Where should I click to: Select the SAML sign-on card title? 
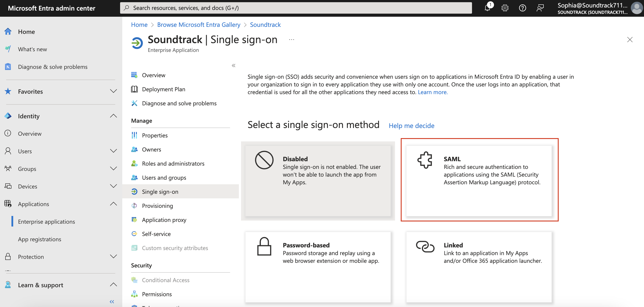[452, 159]
